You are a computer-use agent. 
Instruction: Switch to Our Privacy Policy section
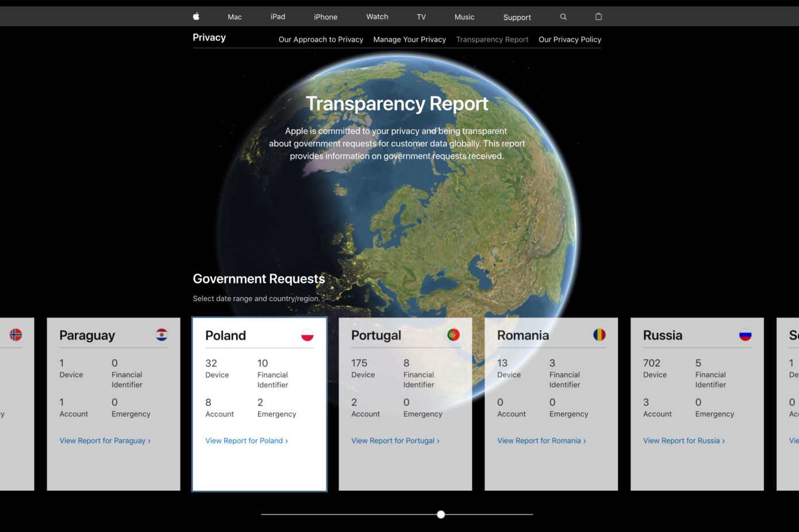point(570,39)
